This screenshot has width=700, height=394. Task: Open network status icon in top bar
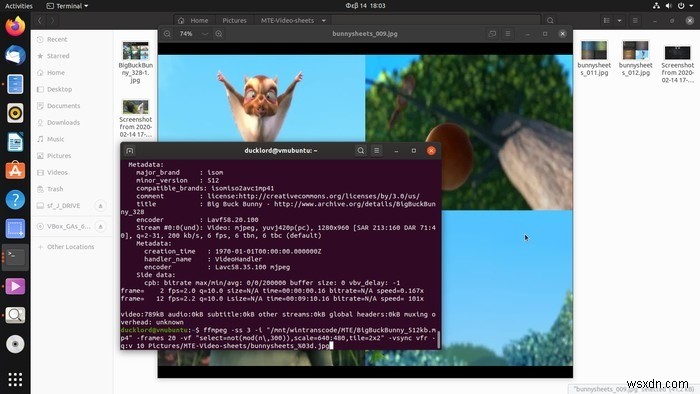click(656, 6)
